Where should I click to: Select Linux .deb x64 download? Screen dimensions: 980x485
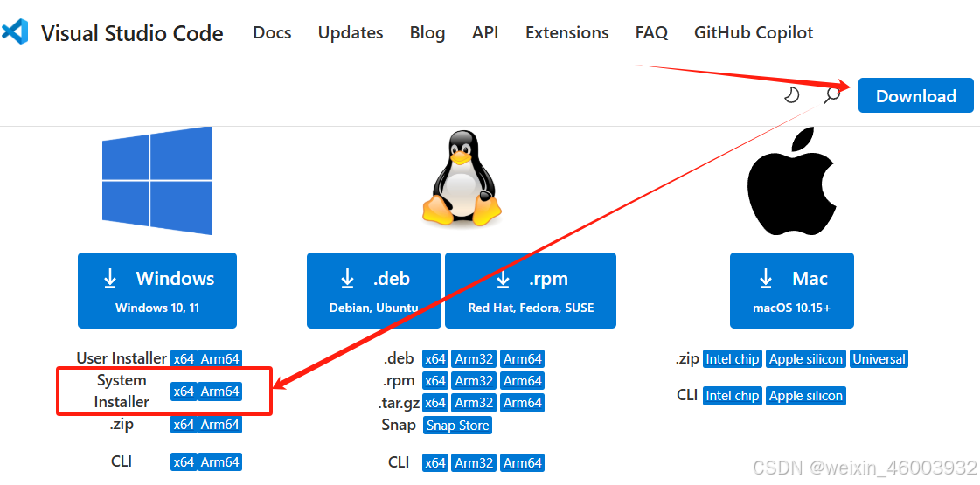coord(435,359)
